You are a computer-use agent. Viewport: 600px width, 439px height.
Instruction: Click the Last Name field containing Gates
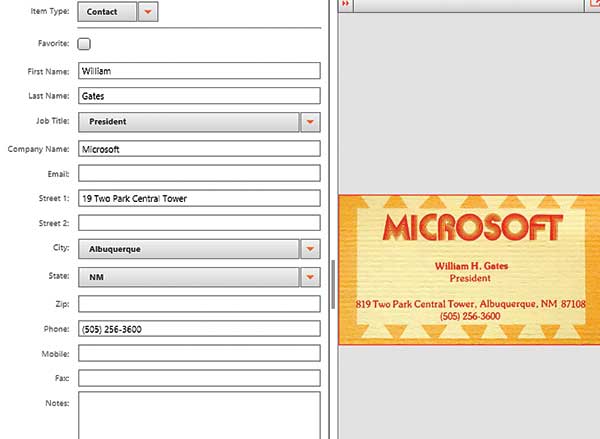tap(198, 96)
